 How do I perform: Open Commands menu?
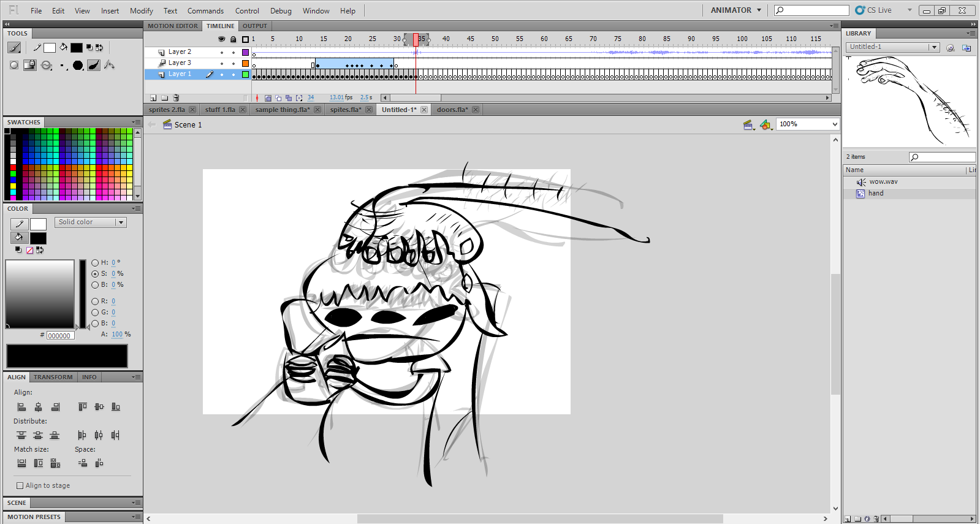click(x=205, y=11)
